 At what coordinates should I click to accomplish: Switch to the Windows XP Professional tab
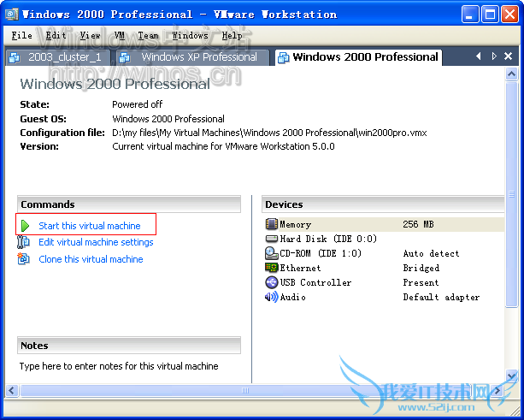point(193,57)
